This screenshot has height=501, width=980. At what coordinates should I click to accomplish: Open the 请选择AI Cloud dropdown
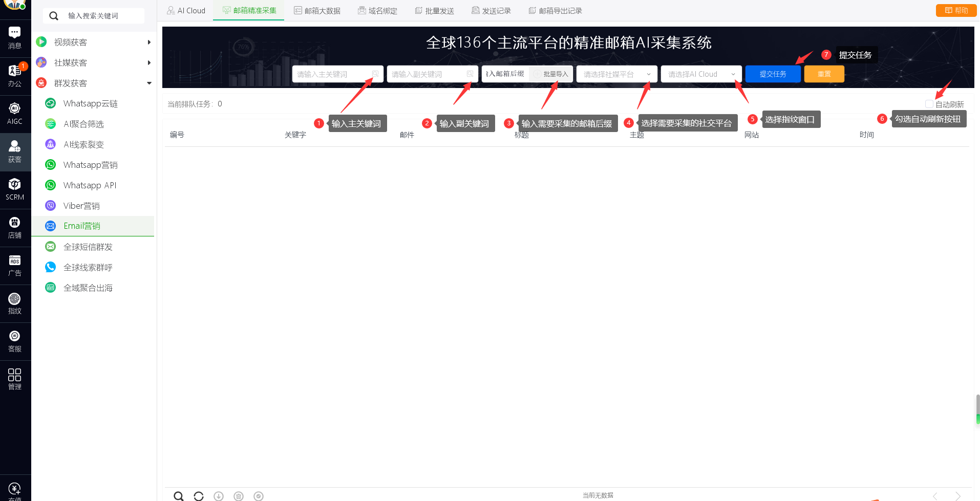tap(701, 74)
